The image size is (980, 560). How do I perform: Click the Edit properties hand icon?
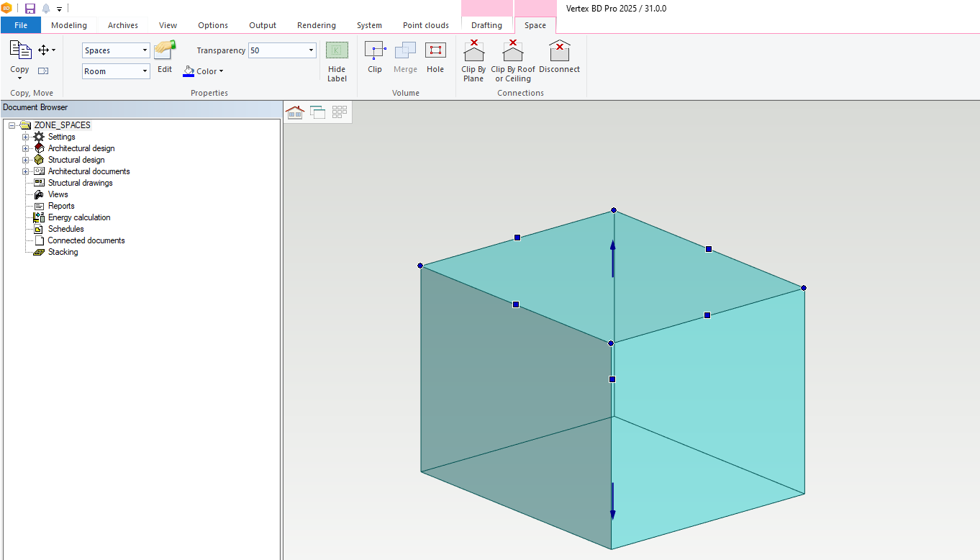click(x=165, y=50)
